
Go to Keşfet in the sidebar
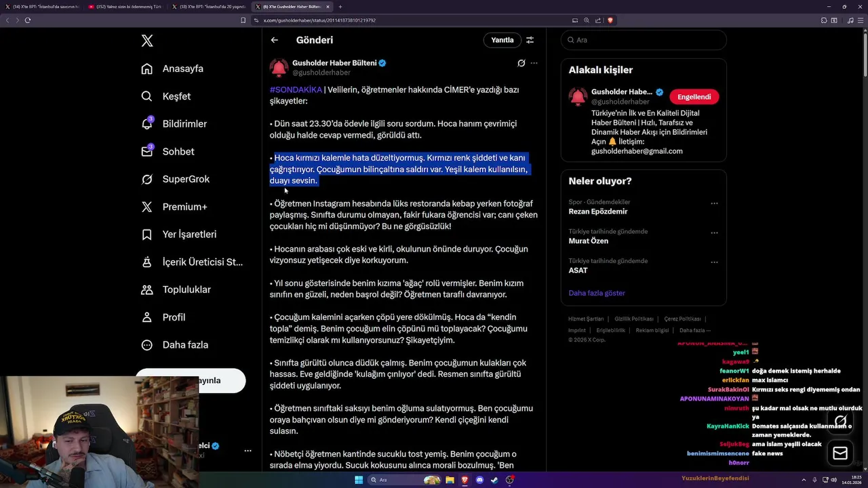[166, 96]
